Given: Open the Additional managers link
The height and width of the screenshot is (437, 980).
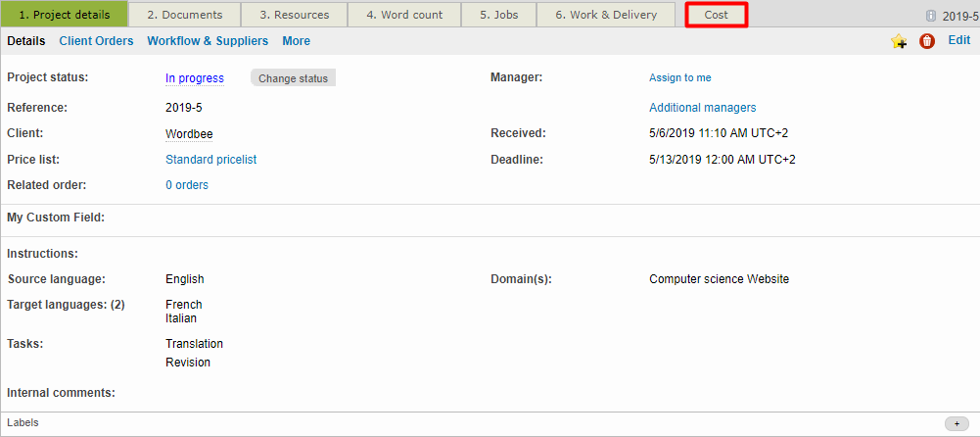Looking at the screenshot, I should (x=702, y=108).
